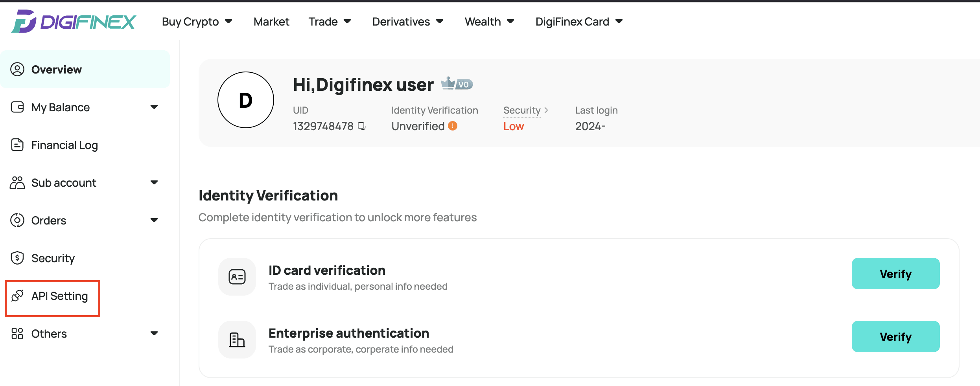Click the ID card verification icon
The width and height of the screenshot is (980, 386).
(x=237, y=277)
